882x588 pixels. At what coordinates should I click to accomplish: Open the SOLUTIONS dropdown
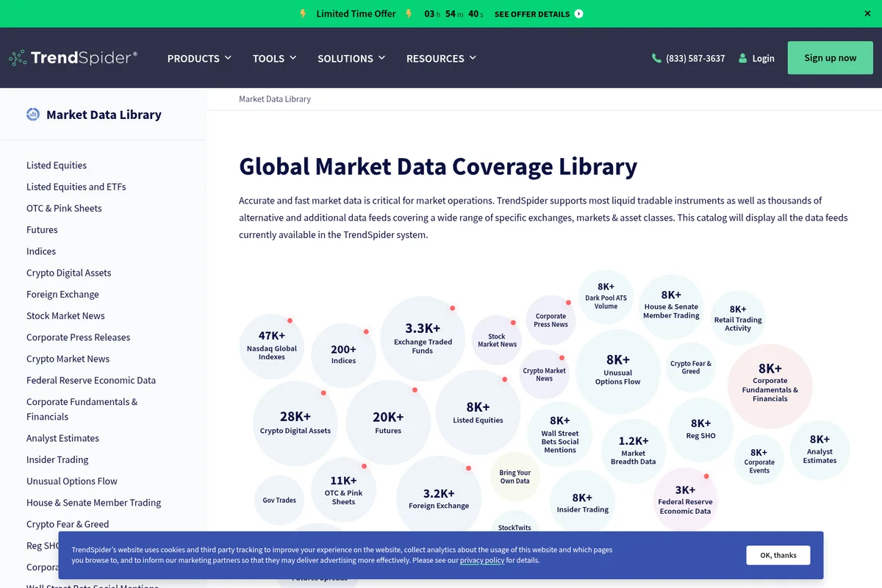click(351, 58)
